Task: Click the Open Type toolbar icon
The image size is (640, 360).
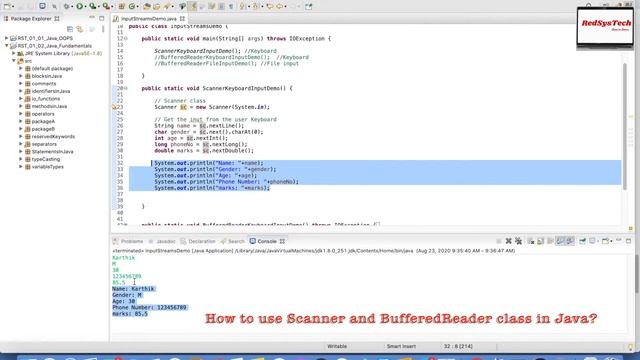Action: [x=147, y=6]
